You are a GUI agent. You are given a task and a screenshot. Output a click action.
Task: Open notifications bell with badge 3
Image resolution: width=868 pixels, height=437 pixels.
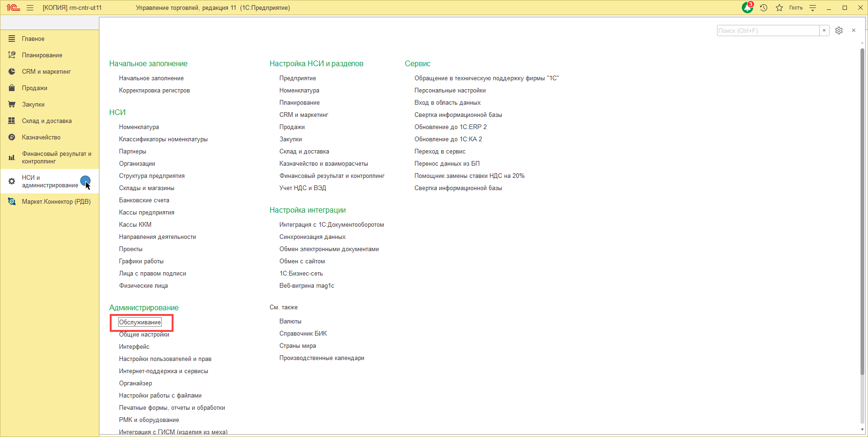click(747, 8)
